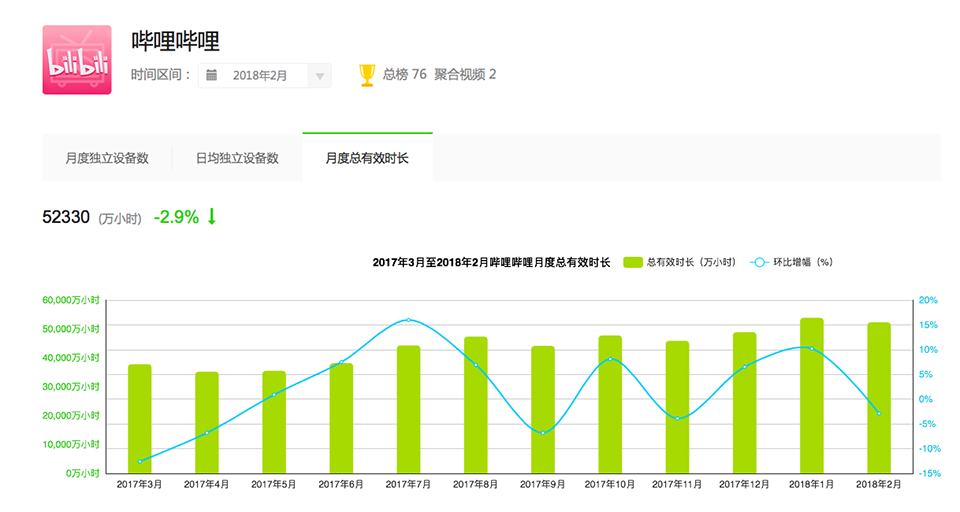Click the 聚合视频 2 category ranking
The width and height of the screenshot is (960, 512).
(465, 75)
